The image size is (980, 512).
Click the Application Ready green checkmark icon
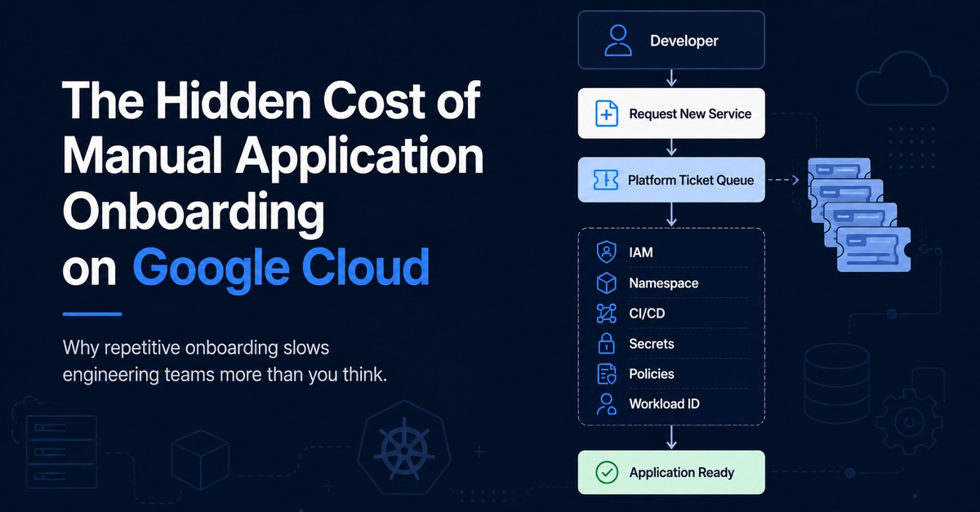tap(607, 472)
